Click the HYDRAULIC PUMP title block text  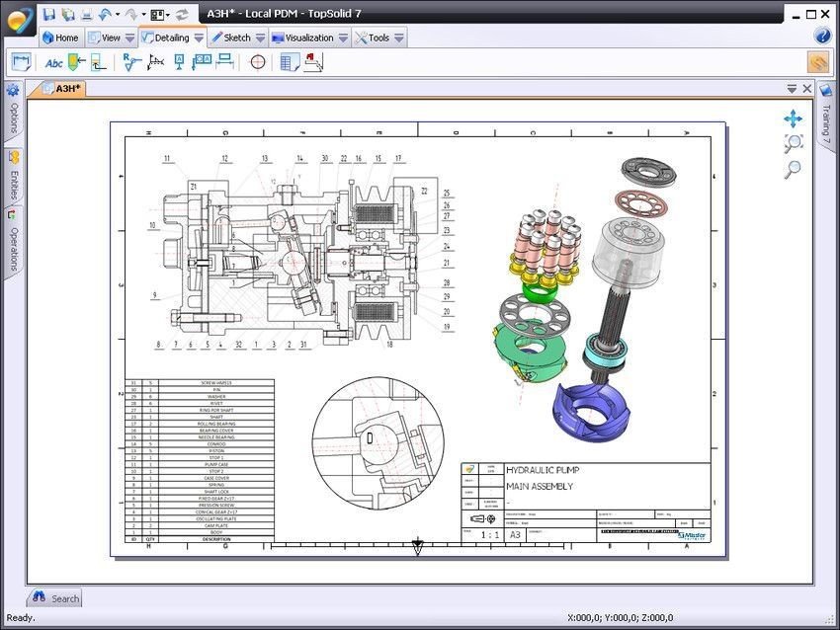(x=543, y=470)
